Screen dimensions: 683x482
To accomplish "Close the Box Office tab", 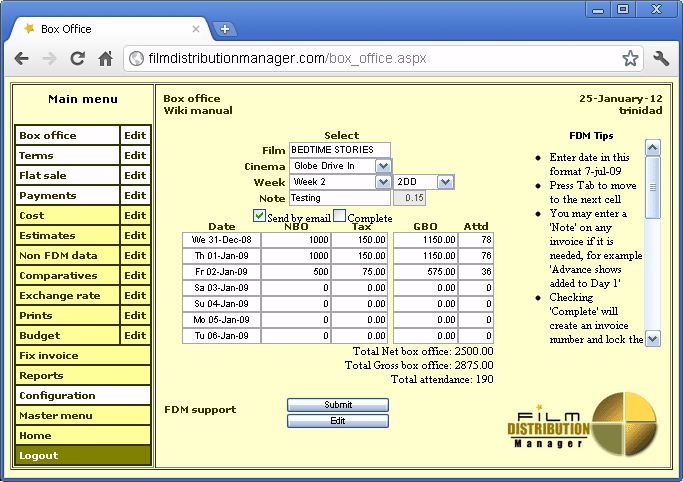I will (196, 29).
